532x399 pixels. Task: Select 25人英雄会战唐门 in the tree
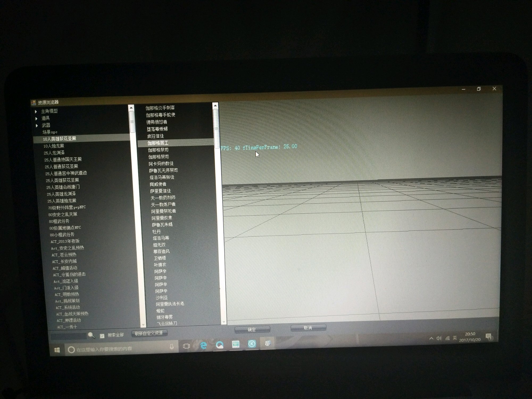63,187
